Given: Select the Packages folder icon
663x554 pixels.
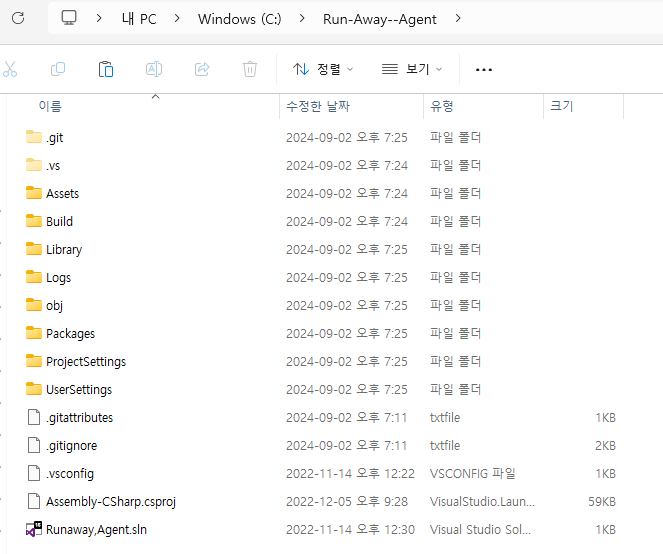Looking at the screenshot, I should (34, 333).
